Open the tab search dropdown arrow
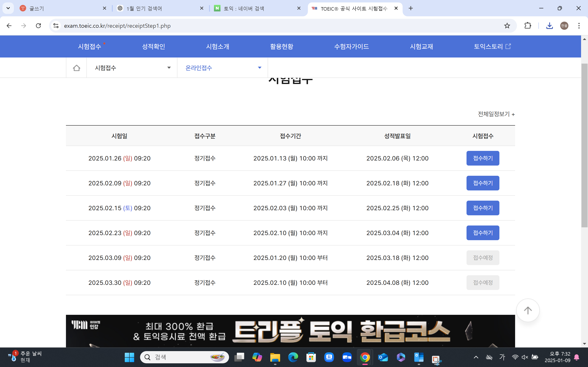 (8, 8)
